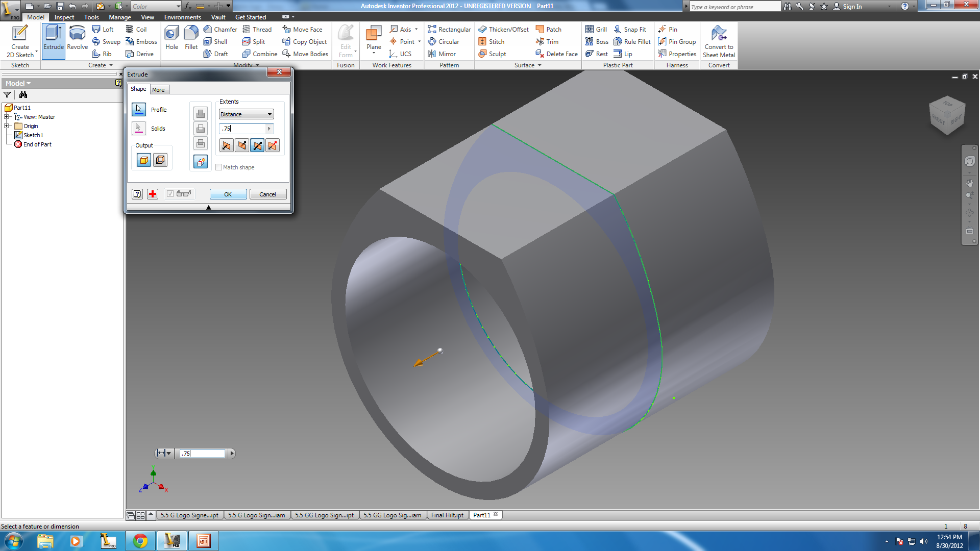Select Rectangular pattern tool
This screenshot has width=980, height=551.
click(449, 29)
